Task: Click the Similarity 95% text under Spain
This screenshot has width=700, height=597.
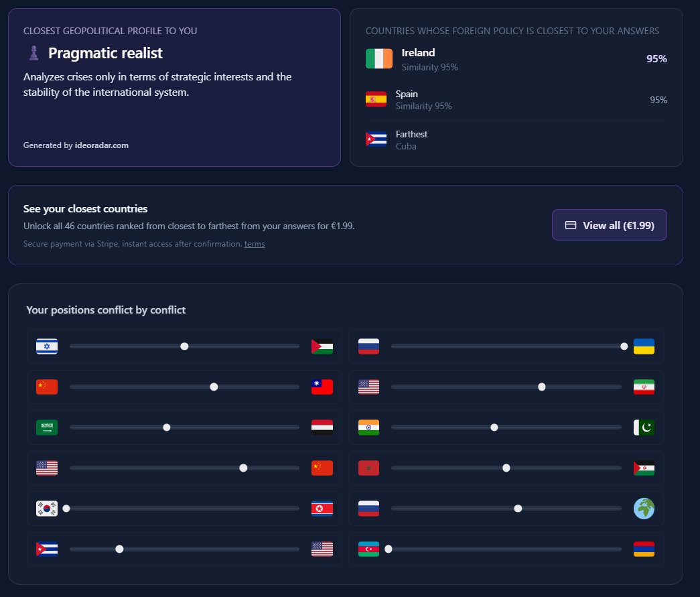Action: [423, 106]
